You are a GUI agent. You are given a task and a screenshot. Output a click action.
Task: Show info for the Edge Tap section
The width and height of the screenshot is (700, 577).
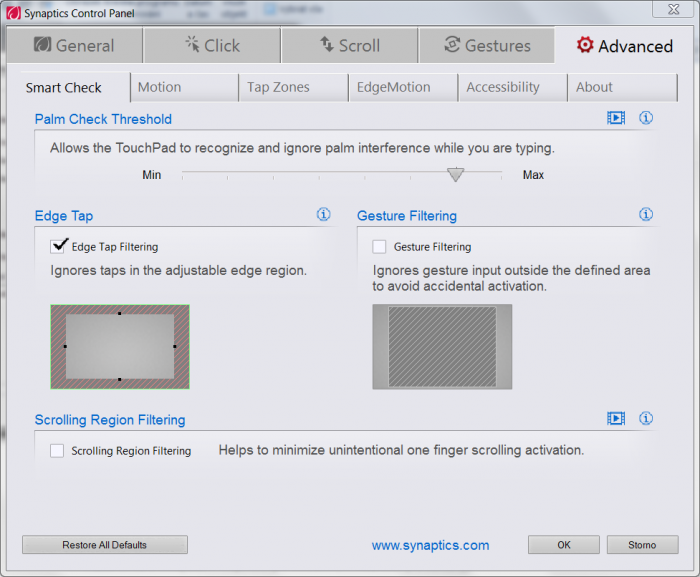[x=323, y=215]
